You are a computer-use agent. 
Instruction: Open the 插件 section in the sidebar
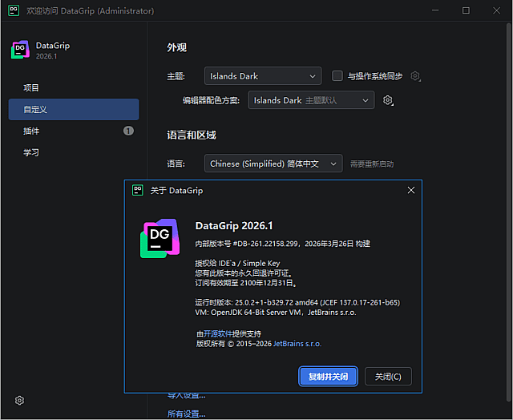[31, 131]
